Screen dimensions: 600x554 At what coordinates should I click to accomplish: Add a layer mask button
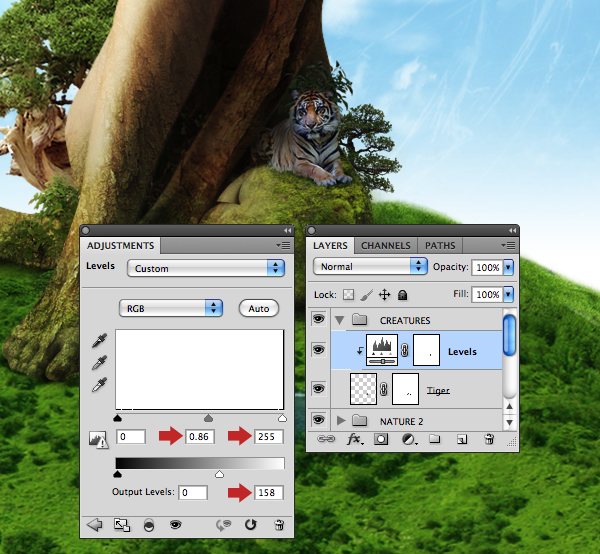381,439
